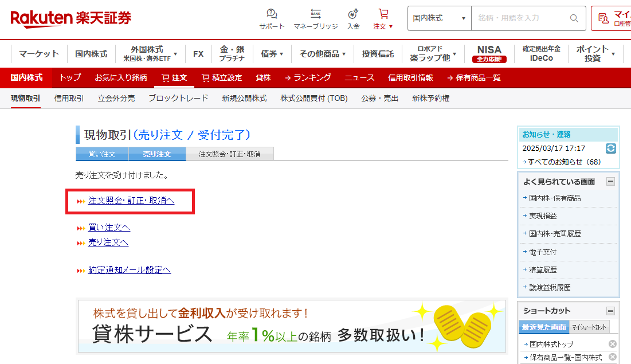The width and height of the screenshot is (631, 364).
Task: Expand the 債券 navigation dropdown
Action: (272, 54)
